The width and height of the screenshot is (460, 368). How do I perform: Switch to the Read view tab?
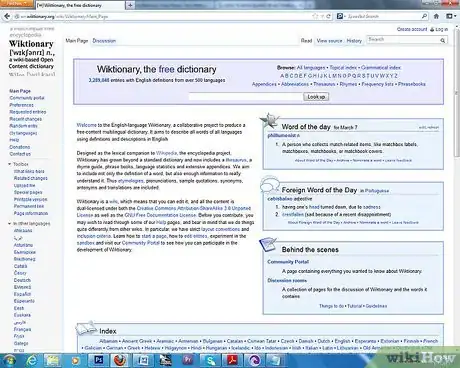pos(306,41)
